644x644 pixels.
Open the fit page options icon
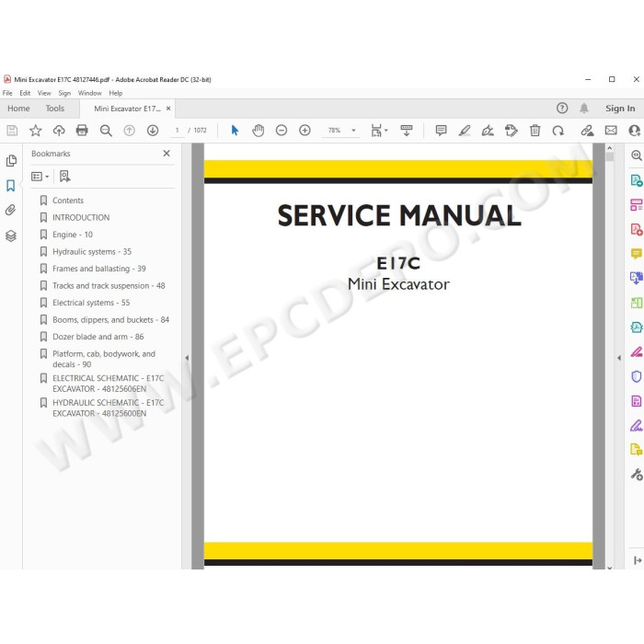(x=379, y=131)
